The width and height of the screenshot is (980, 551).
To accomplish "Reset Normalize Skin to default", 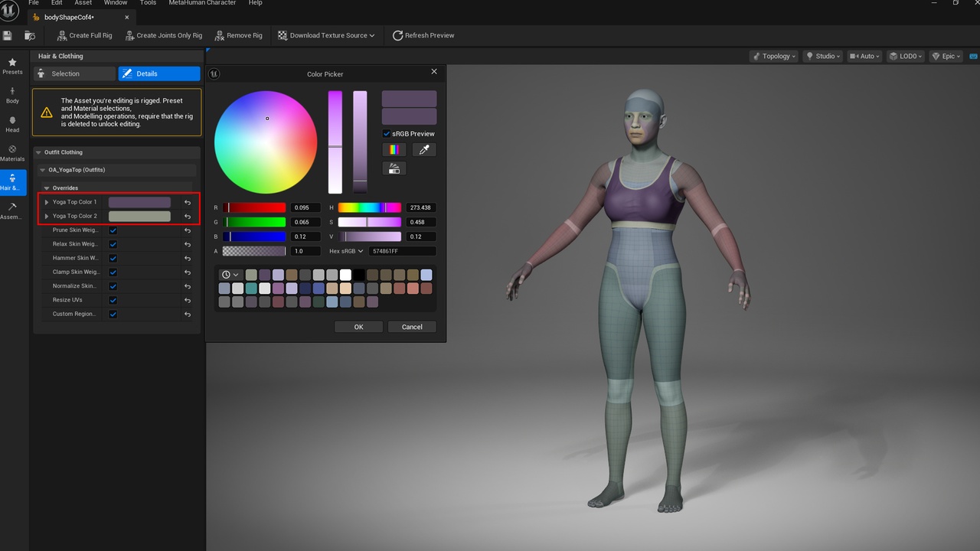I will point(188,286).
